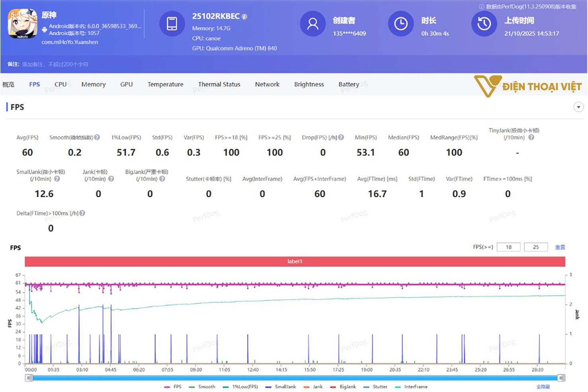Click the help icon beside Drop(FPS)
Screen dimensions: 588x392
[x=341, y=137]
